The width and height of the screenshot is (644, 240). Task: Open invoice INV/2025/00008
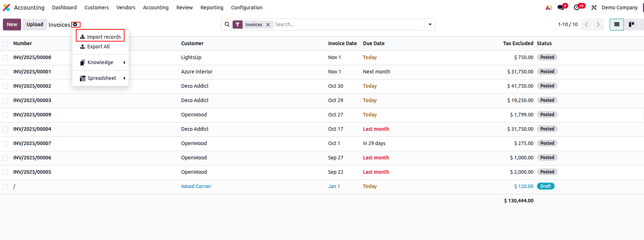click(32, 57)
